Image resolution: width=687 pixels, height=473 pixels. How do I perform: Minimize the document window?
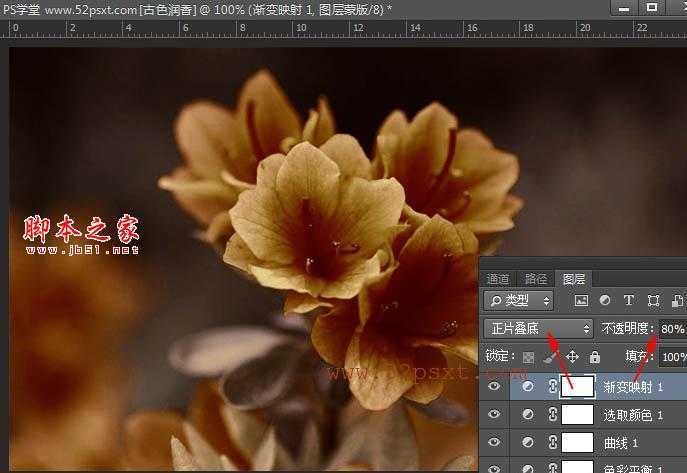click(624, 7)
